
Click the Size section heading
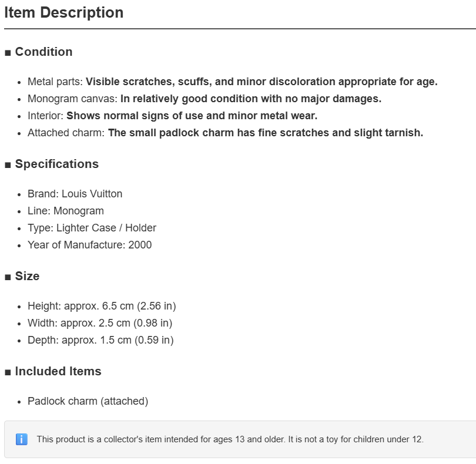click(x=27, y=276)
